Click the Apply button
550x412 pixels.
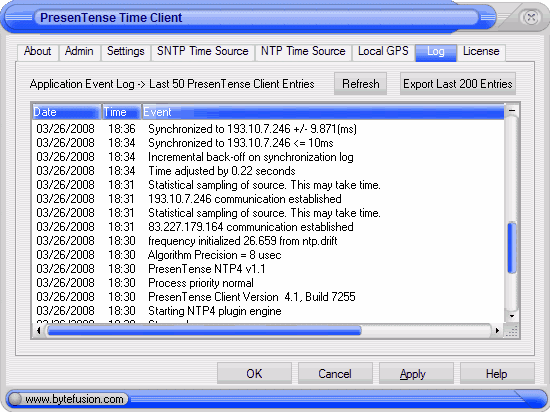416,373
